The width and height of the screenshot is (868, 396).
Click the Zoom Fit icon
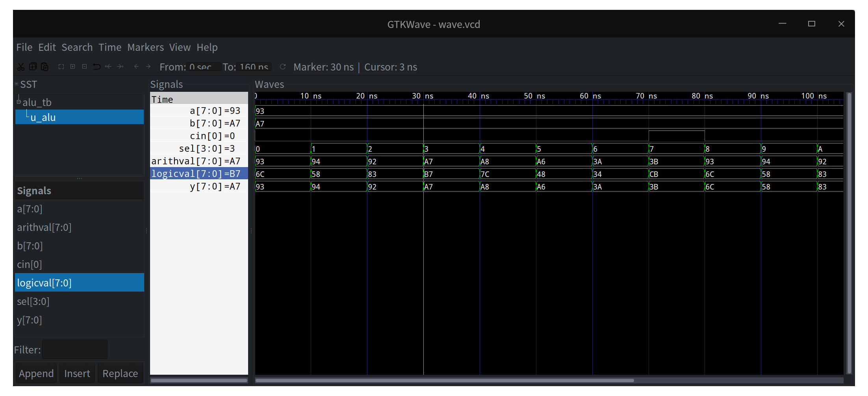pyautogui.click(x=61, y=67)
